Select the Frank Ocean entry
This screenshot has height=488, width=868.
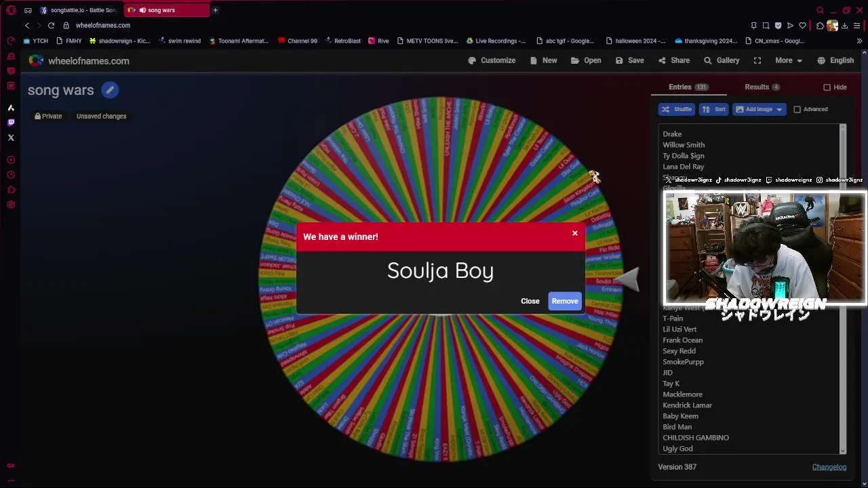(682, 340)
